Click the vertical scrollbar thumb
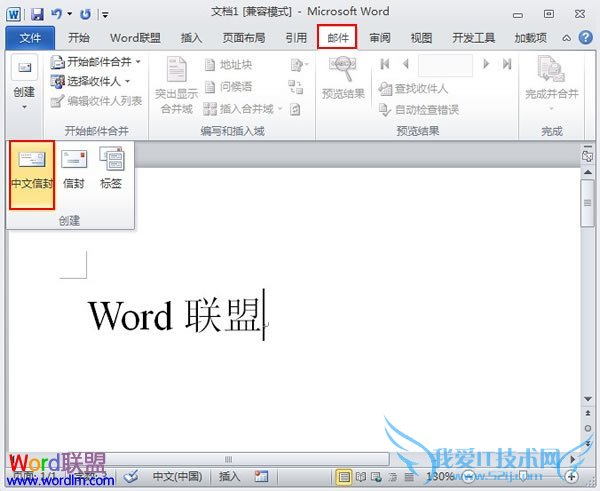Screen dimensions: 600x491 [587, 203]
